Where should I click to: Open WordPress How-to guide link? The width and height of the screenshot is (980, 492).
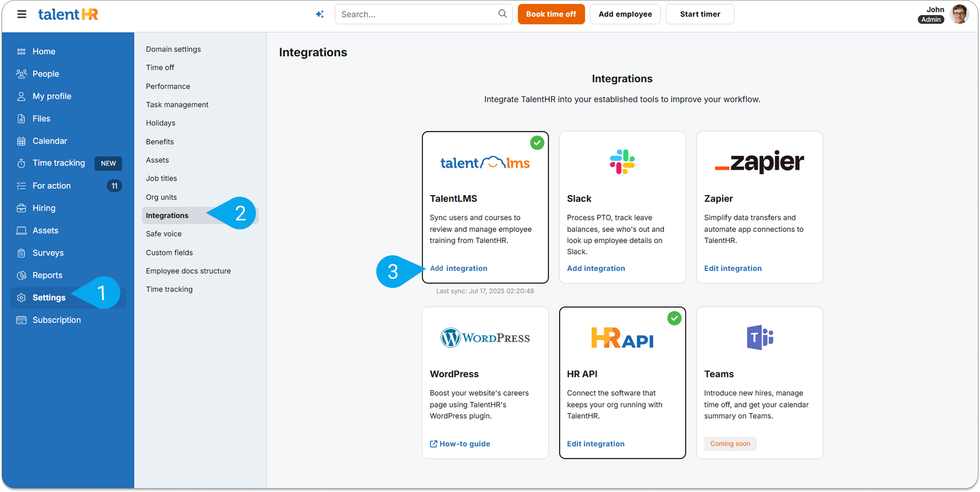point(460,444)
